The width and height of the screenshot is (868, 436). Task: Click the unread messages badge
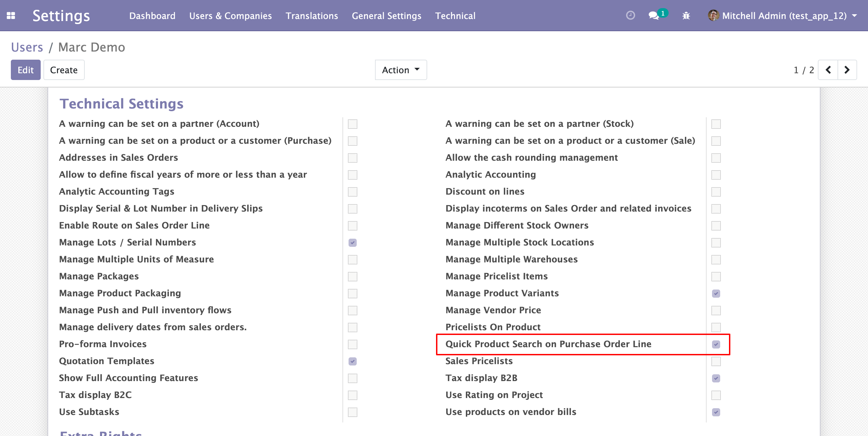(663, 13)
